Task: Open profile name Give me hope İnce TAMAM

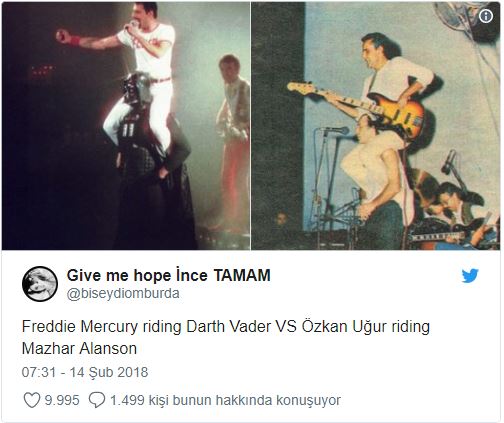Action: (169, 276)
